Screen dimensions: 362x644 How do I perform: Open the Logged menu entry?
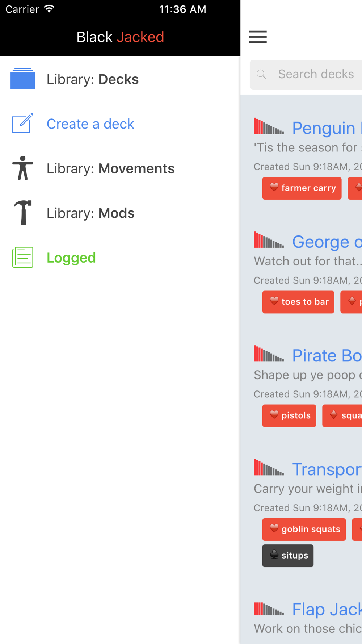[x=71, y=258]
